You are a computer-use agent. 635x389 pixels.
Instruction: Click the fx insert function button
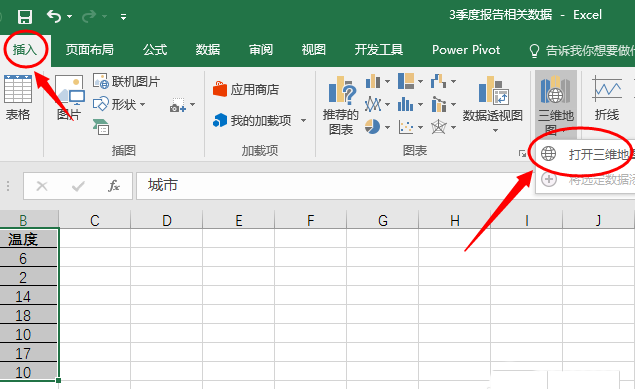(114, 186)
